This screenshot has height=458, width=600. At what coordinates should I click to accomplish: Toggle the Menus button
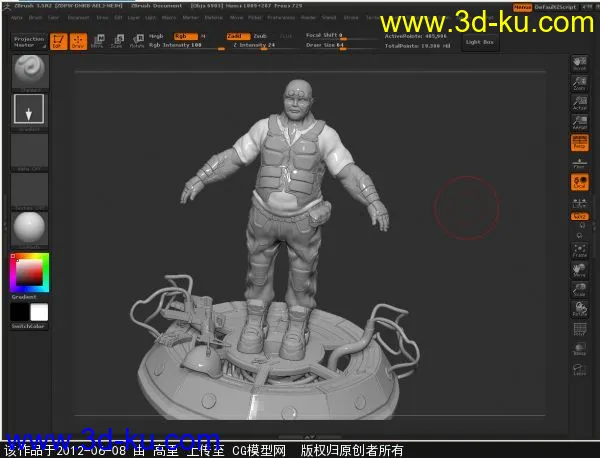point(522,7)
